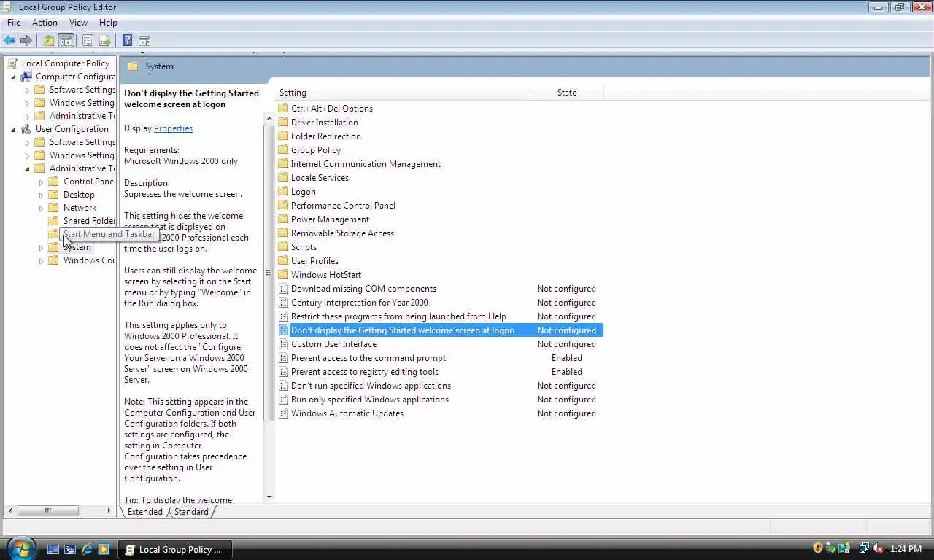Click the security shield tray icon
This screenshot has width=934, height=560.
pyautogui.click(x=818, y=548)
